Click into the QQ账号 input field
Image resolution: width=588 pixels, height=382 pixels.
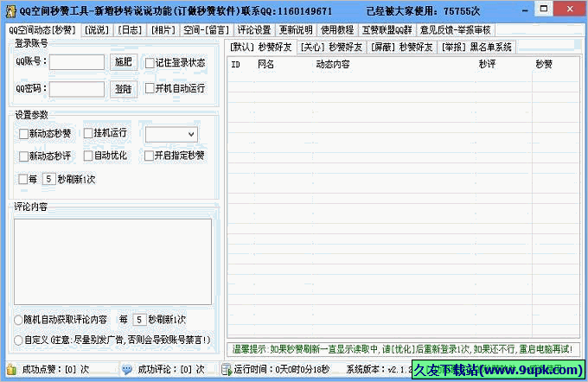coord(77,62)
